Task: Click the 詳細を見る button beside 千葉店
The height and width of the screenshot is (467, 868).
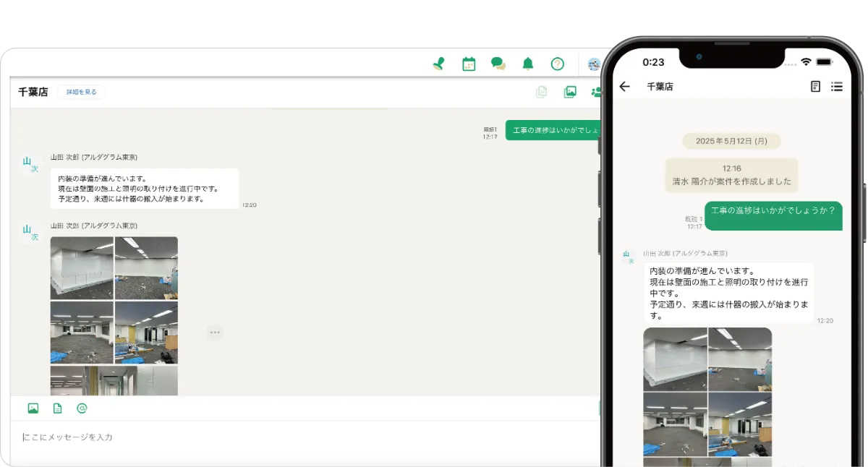Action: pyautogui.click(x=81, y=92)
